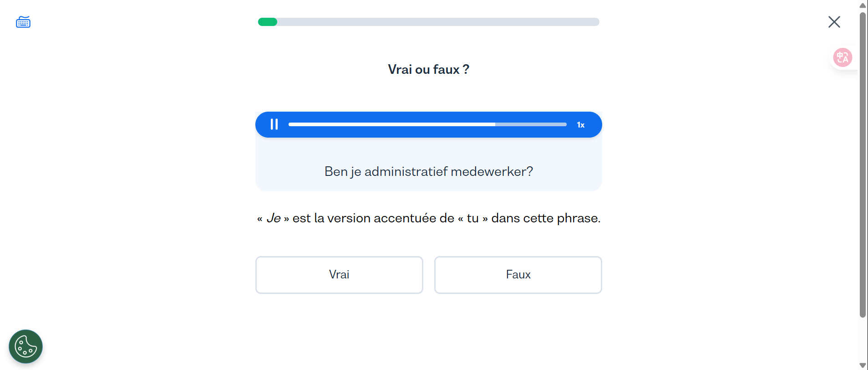Select the Vrai answer

339,275
